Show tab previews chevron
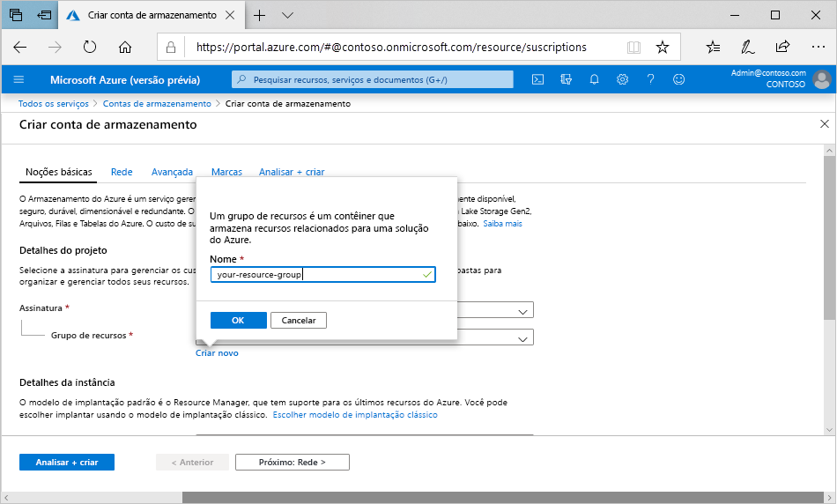This screenshot has width=837, height=504. tap(287, 16)
